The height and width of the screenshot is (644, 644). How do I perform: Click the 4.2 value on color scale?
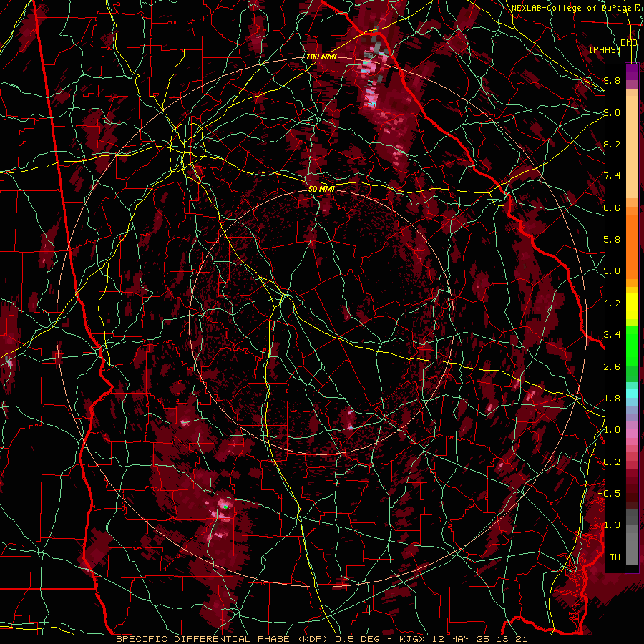coord(612,303)
